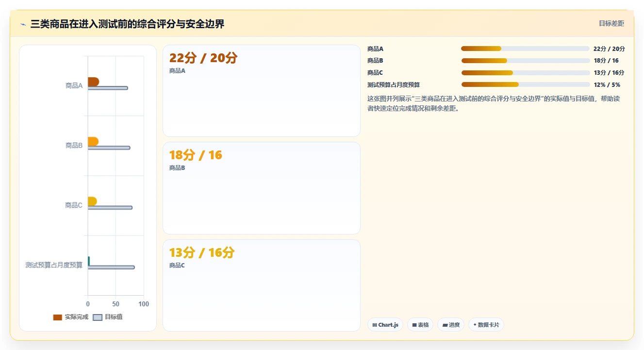This screenshot has height=350, width=644.
Task: Click the description paragraph starting 这张图并列展示
Action: coord(494,103)
